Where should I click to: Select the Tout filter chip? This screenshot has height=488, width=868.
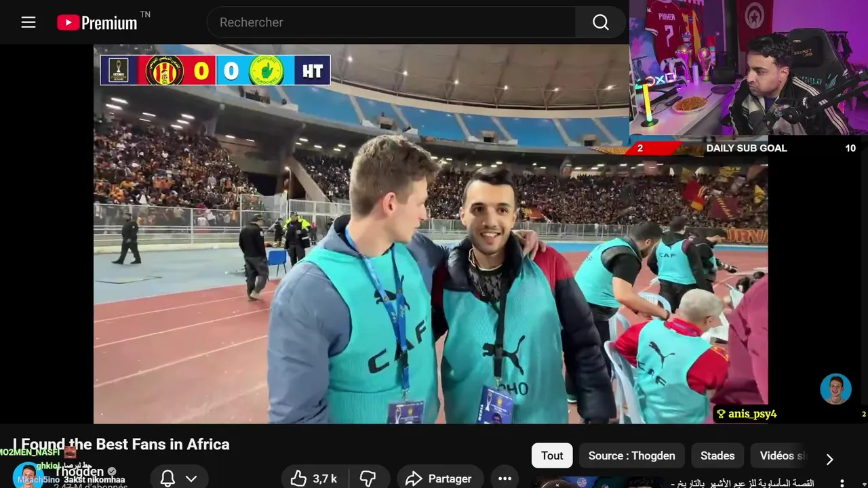point(552,455)
